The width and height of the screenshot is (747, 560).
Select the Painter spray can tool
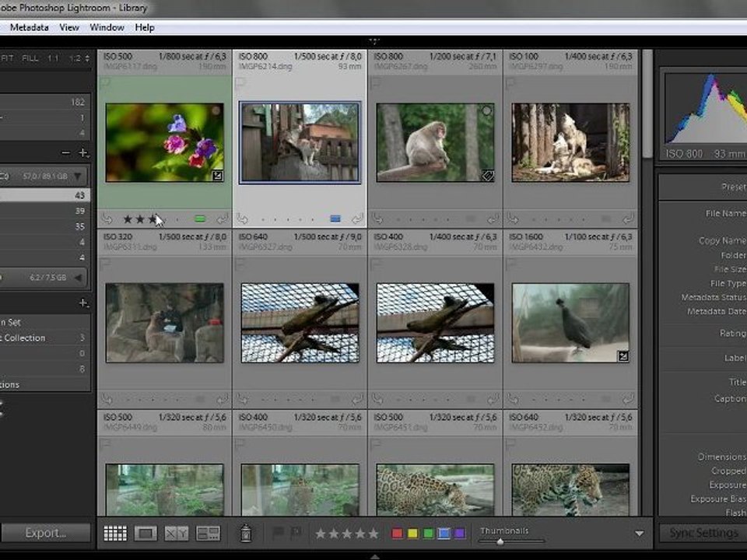(x=246, y=534)
